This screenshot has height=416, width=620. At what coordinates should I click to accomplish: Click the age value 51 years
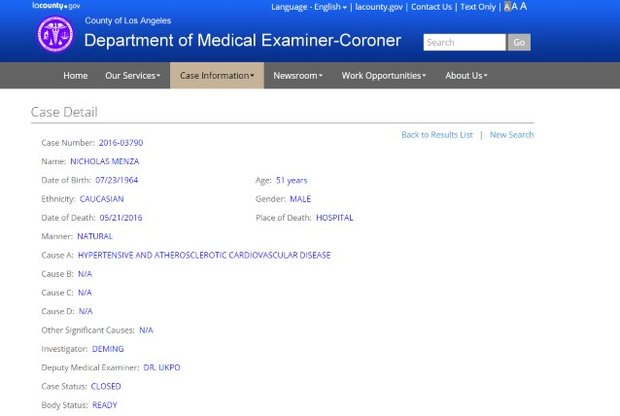coord(291,180)
